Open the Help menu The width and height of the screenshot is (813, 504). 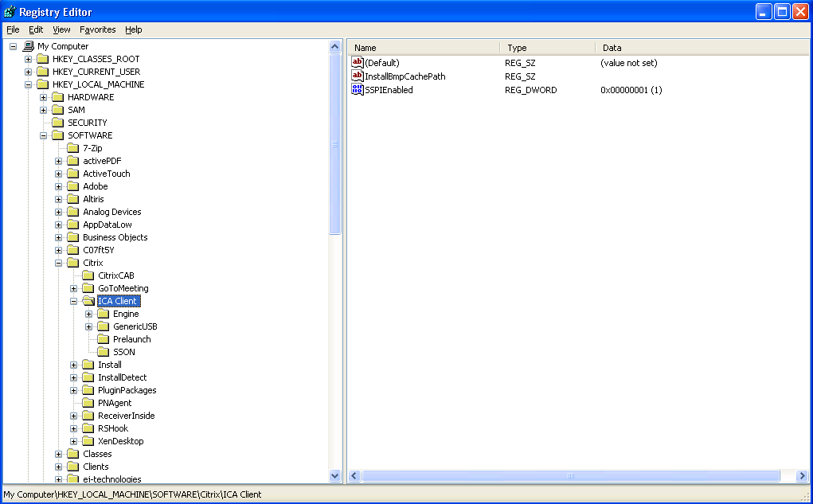pyautogui.click(x=133, y=29)
